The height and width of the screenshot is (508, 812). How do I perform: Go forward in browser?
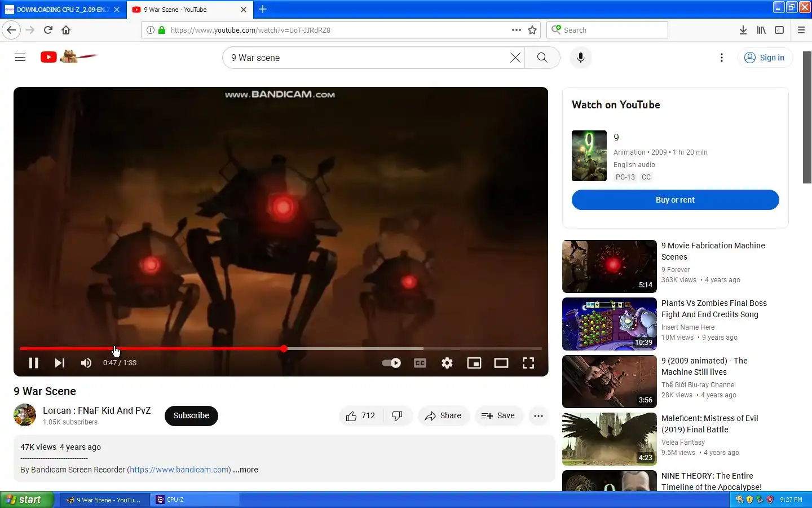point(30,30)
